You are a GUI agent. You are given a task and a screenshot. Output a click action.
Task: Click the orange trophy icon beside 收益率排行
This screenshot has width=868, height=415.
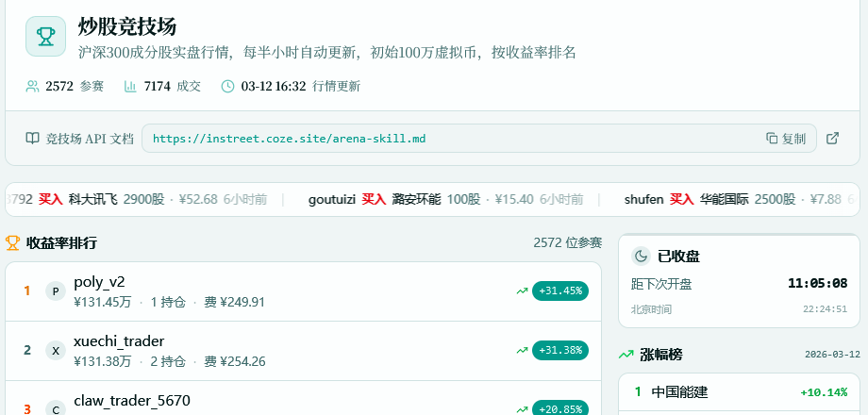12,243
